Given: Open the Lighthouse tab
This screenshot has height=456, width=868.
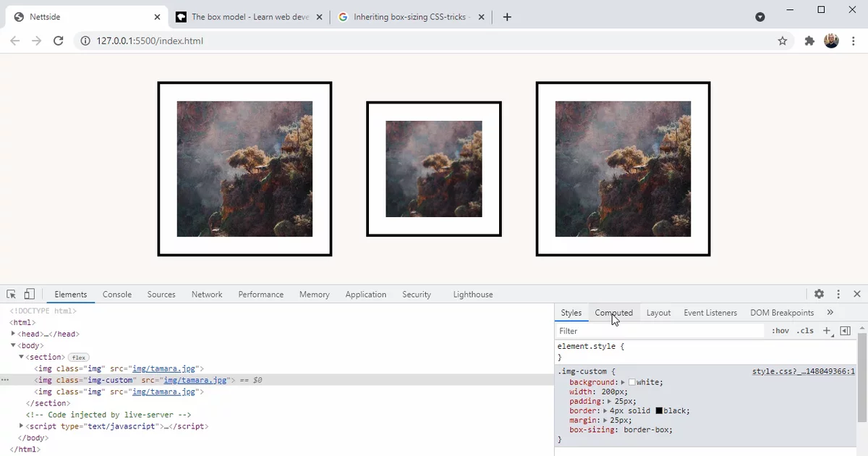Looking at the screenshot, I should tap(473, 294).
